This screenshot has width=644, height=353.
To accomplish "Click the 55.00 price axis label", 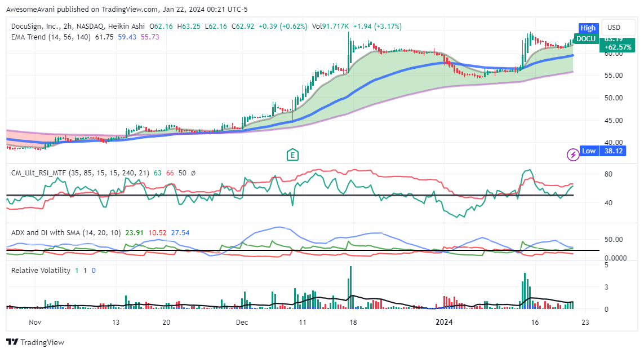I will (614, 76).
